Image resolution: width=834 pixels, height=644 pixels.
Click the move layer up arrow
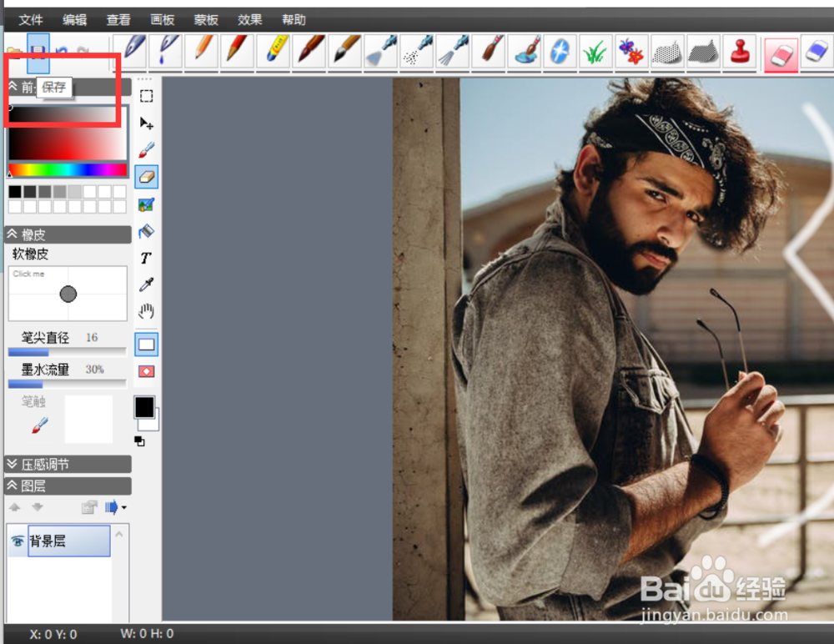[15, 507]
